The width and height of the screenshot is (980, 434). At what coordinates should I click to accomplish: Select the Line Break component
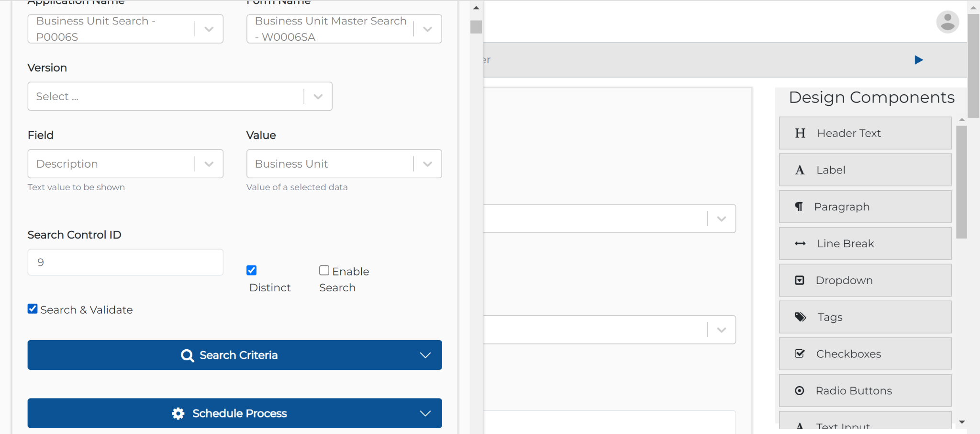click(865, 243)
